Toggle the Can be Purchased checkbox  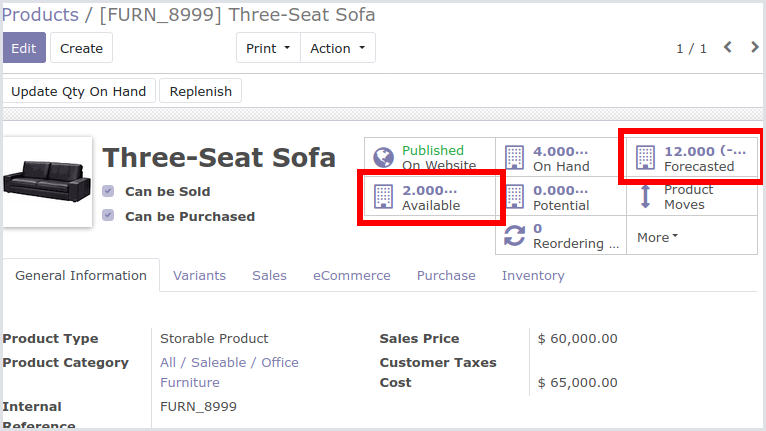pos(108,216)
